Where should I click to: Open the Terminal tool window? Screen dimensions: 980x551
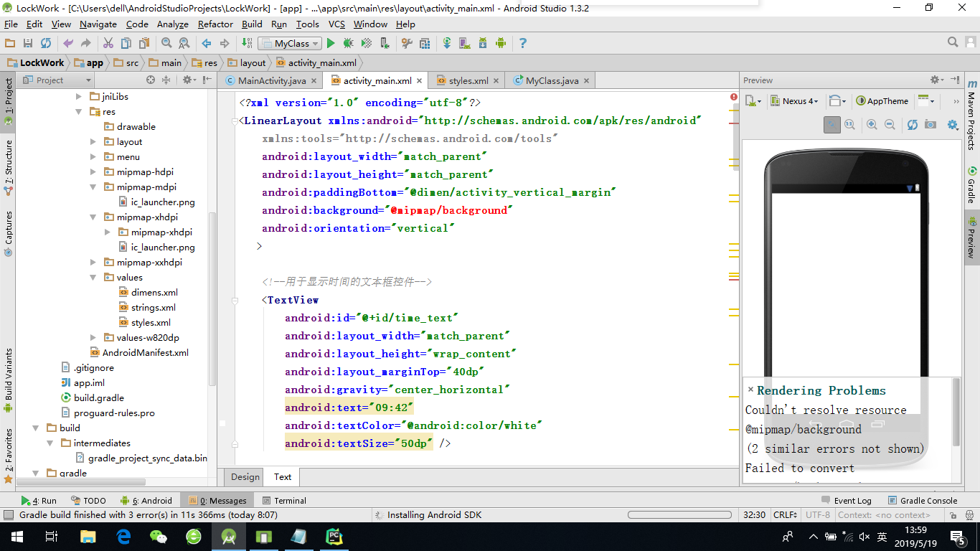284,501
